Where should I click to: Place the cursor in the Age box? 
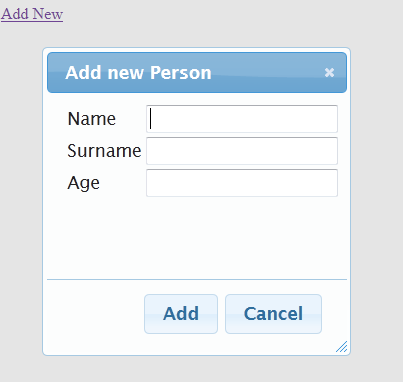tap(242, 183)
